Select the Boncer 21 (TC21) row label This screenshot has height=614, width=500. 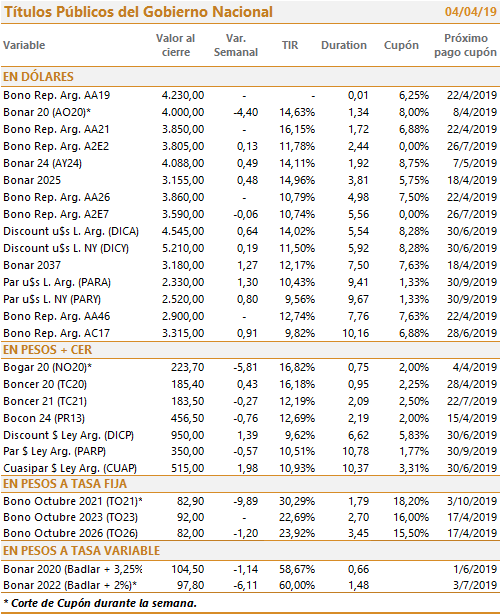(45, 401)
